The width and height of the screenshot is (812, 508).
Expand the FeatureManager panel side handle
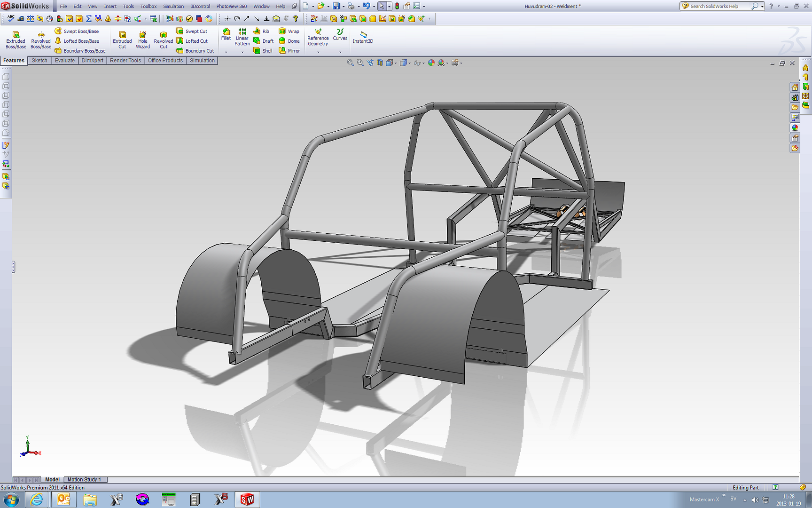click(x=13, y=267)
